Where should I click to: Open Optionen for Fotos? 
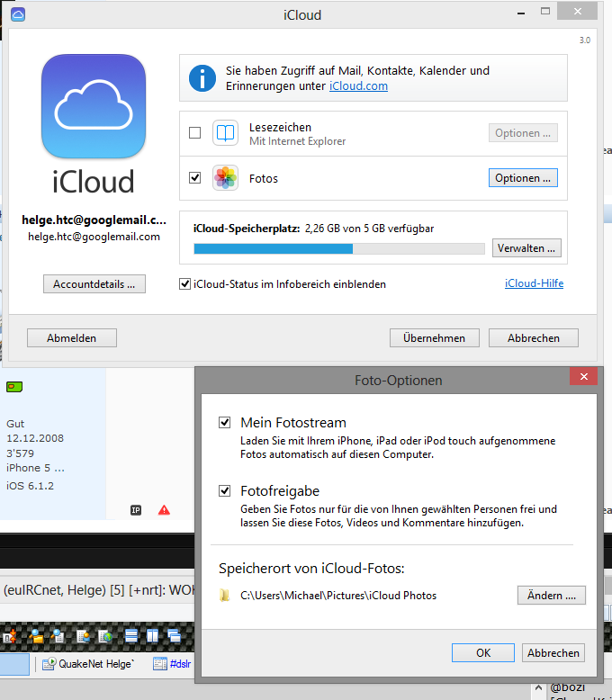click(x=523, y=177)
